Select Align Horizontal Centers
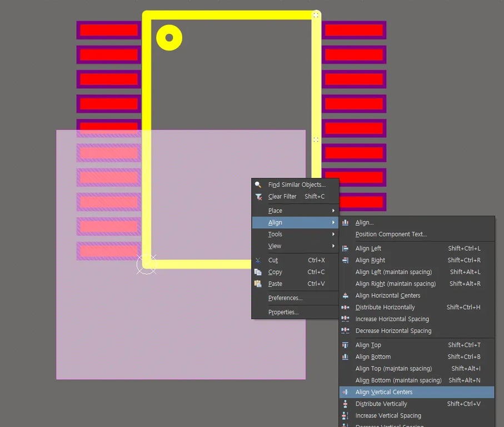The width and height of the screenshot is (504, 427). point(417,295)
